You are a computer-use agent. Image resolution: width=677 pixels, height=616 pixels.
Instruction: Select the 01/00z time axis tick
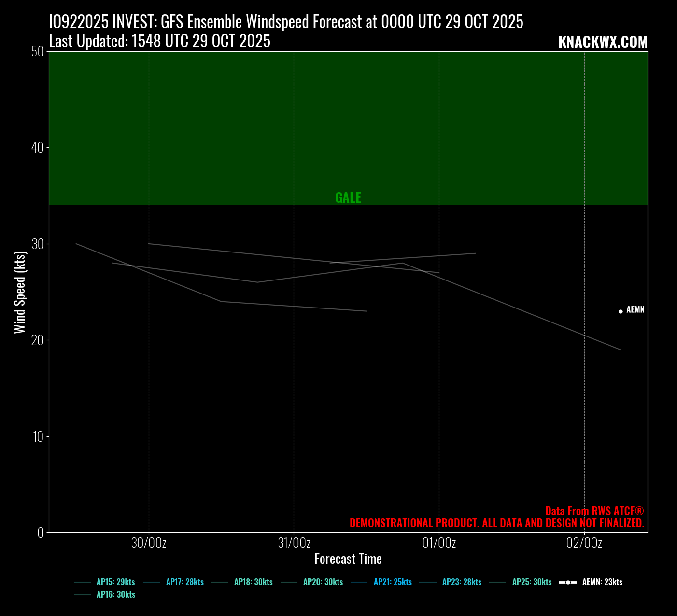point(439,544)
